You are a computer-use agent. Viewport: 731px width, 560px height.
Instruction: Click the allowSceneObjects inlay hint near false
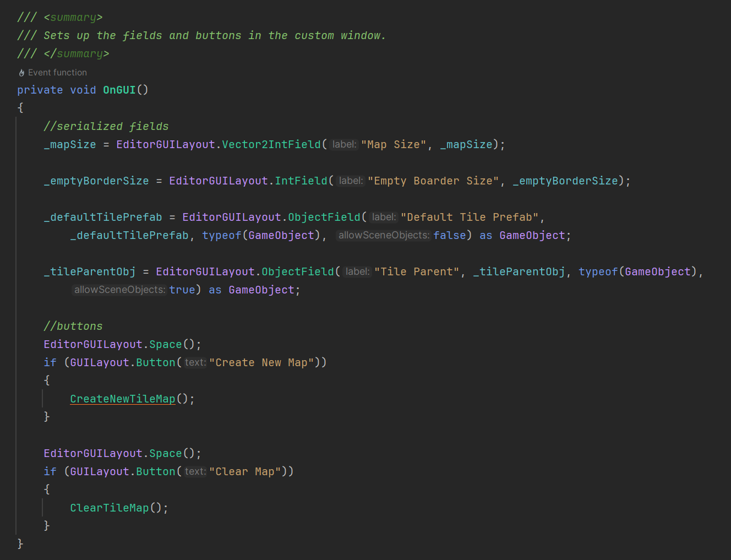coord(383,235)
